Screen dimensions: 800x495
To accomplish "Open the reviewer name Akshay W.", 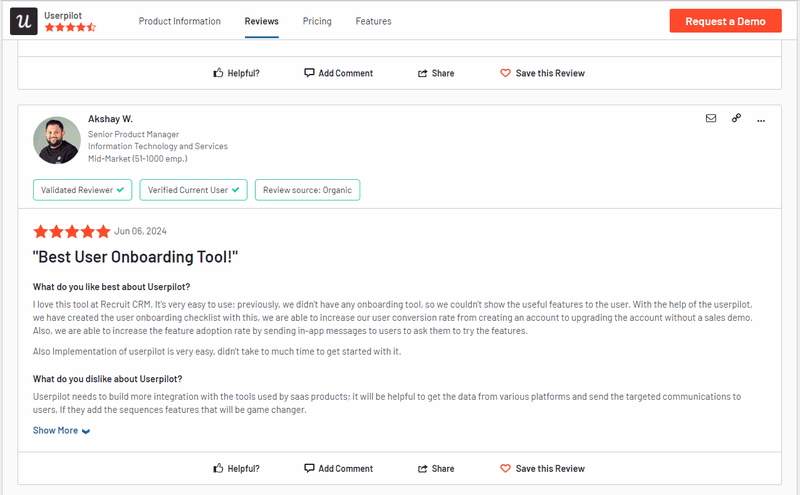I will coord(110,119).
